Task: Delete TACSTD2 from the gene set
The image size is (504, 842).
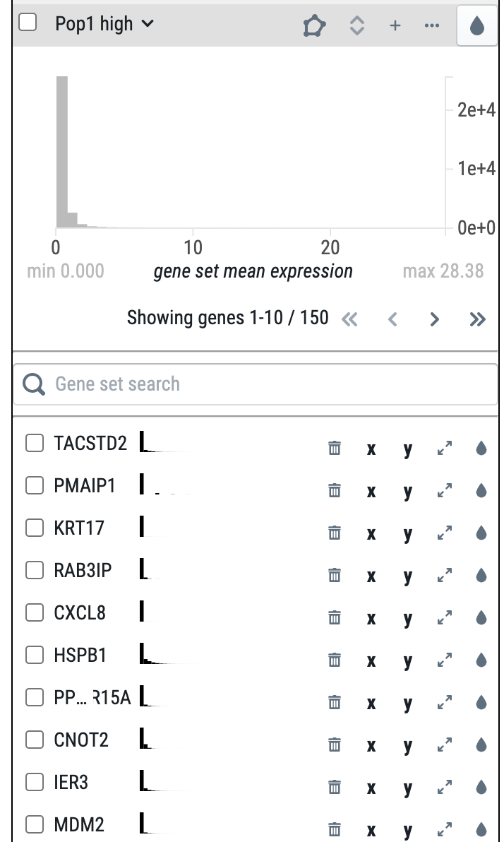Action: (334, 448)
